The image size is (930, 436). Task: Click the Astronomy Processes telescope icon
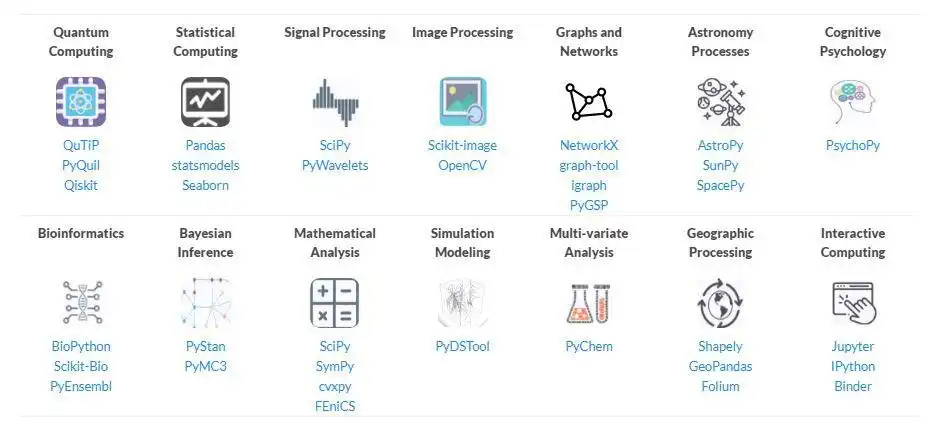coord(720,102)
